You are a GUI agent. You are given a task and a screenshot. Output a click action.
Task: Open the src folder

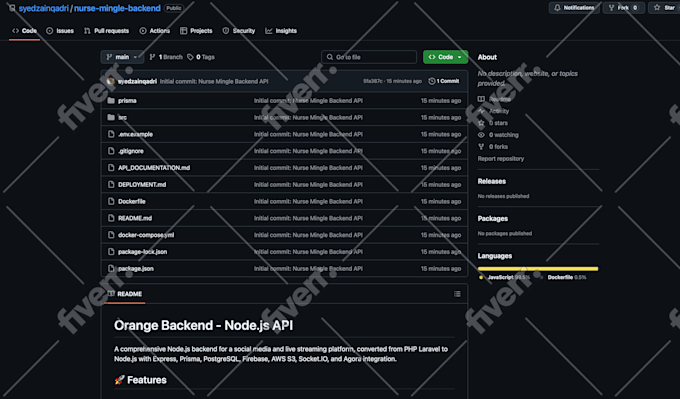[x=123, y=118]
